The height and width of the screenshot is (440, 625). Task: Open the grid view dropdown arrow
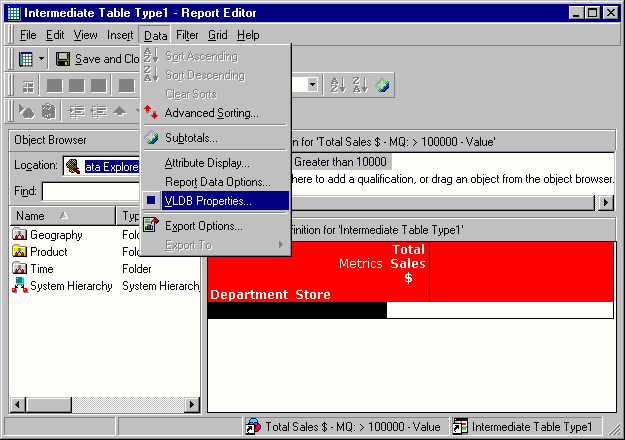(x=42, y=59)
